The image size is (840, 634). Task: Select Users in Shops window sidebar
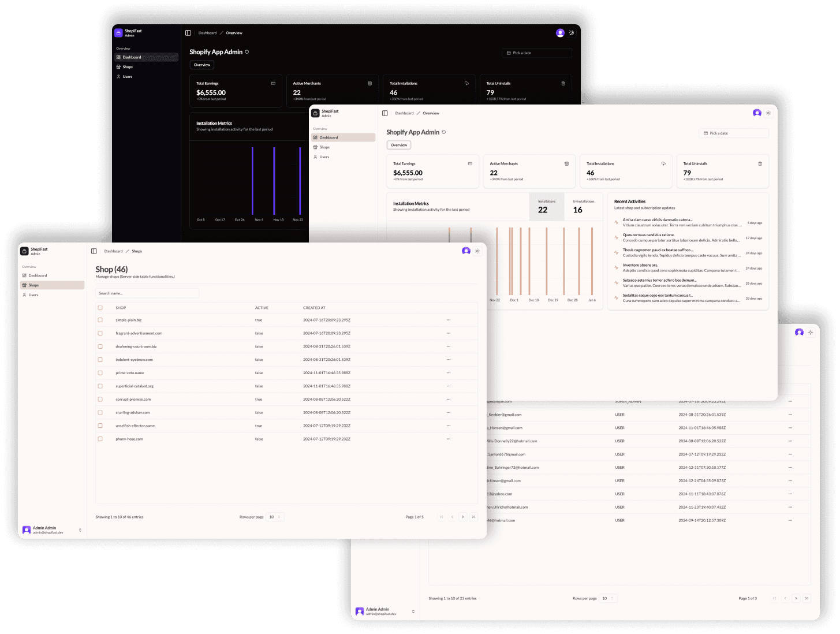click(x=52, y=295)
